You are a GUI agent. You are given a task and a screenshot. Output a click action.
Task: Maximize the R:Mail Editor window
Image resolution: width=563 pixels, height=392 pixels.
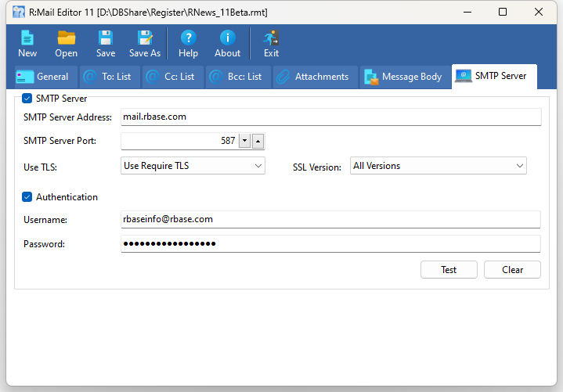click(503, 13)
